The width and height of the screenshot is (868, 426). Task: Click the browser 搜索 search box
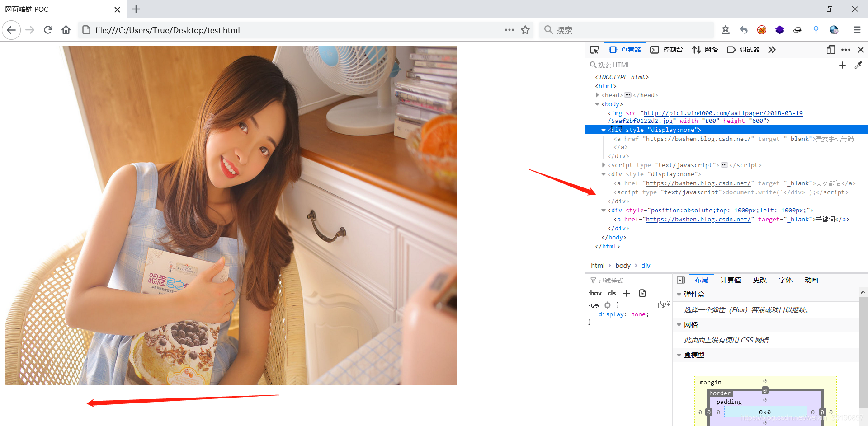[x=627, y=30]
